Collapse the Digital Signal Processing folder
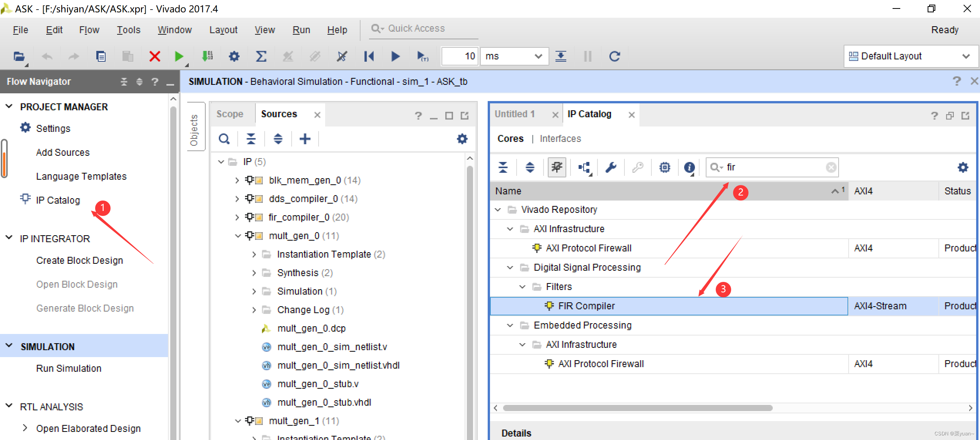This screenshot has height=440, width=980. pos(510,268)
